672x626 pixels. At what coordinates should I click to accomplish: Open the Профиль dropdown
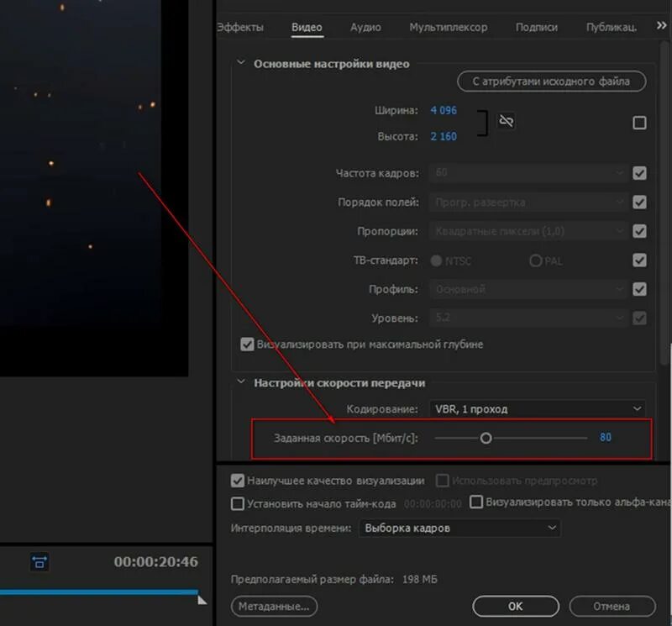(x=529, y=289)
